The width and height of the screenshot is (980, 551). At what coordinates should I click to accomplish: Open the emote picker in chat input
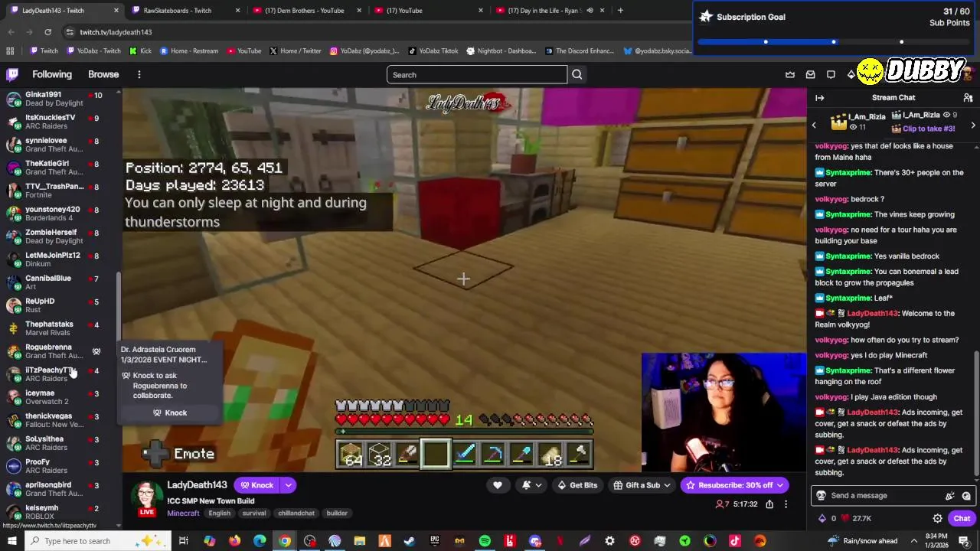(967, 496)
